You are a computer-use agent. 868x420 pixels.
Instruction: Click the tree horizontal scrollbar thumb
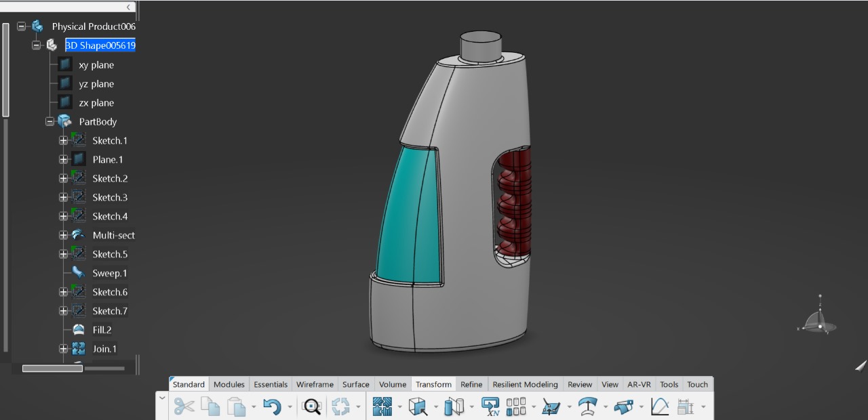pos(53,369)
